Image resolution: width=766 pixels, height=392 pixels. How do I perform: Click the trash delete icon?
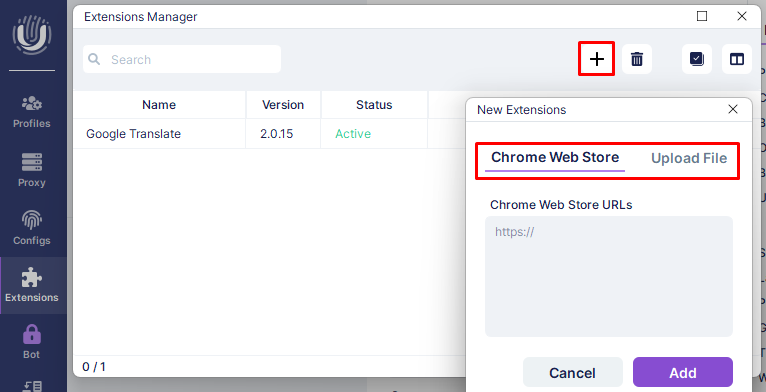coord(637,59)
